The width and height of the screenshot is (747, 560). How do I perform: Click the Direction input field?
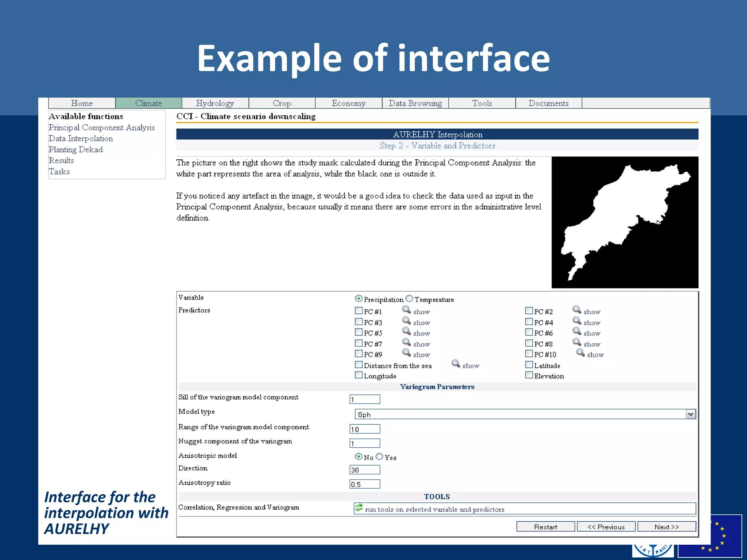tap(365, 470)
